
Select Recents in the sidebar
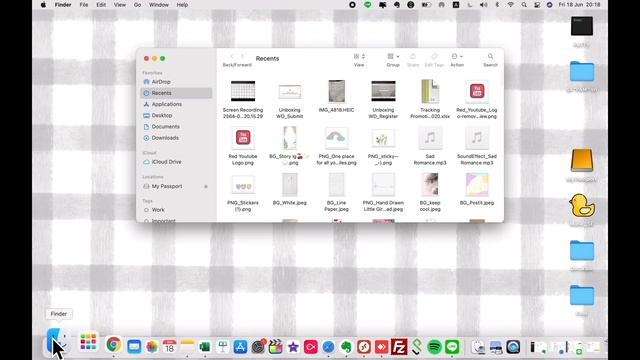point(176,93)
